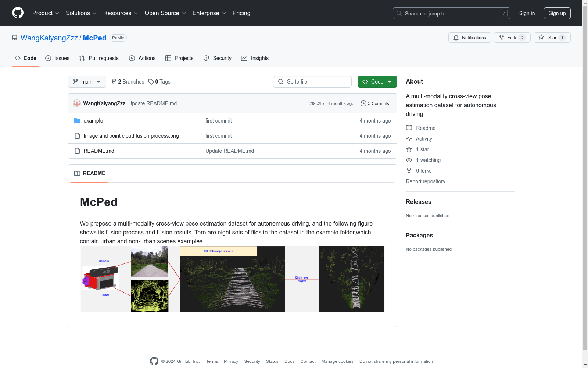Expand the Solutions menu
The width and height of the screenshot is (588, 368).
81,13
